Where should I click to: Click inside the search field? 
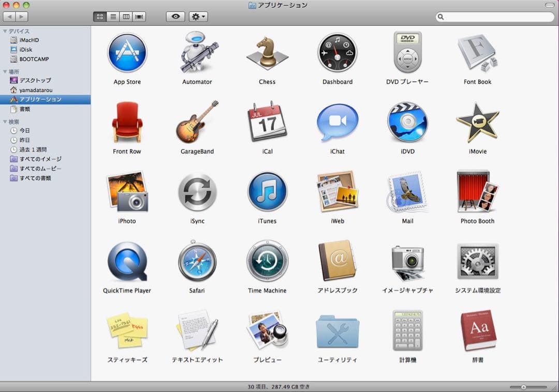coord(494,17)
